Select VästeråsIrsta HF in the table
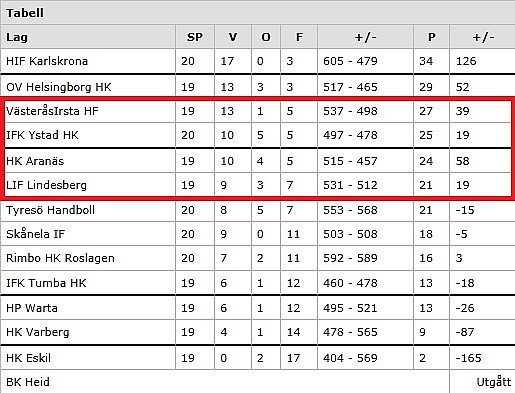 click(52, 111)
